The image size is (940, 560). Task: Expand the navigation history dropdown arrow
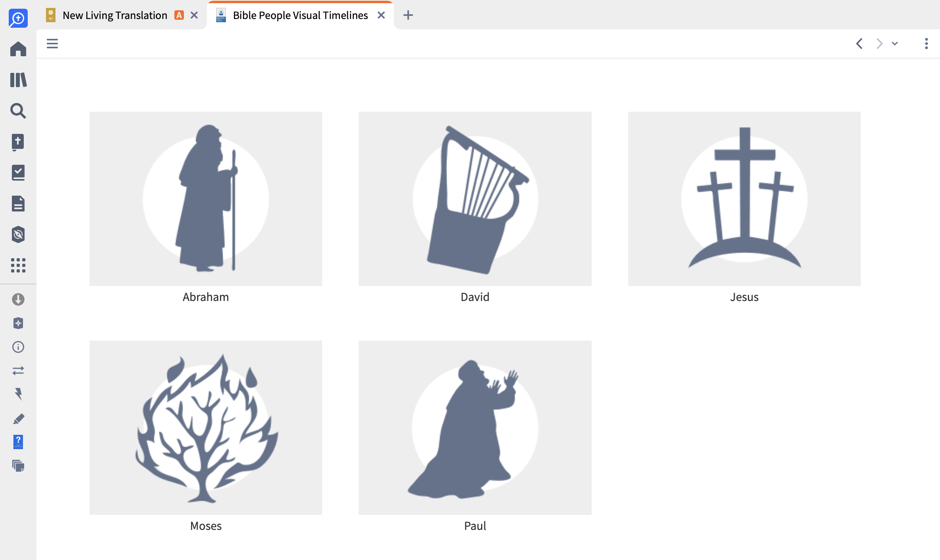click(x=895, y=44)
